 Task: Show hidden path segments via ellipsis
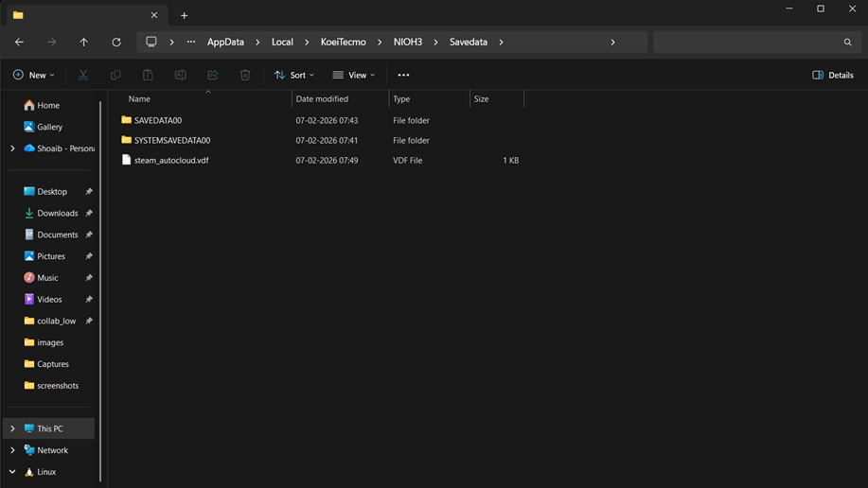(x=191, y=42)
